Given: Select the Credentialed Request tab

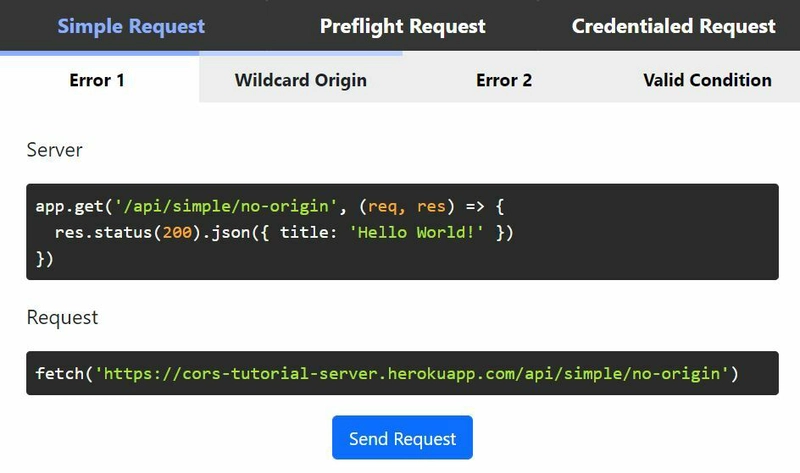Looking at the screenshot, I should [673, 26].
